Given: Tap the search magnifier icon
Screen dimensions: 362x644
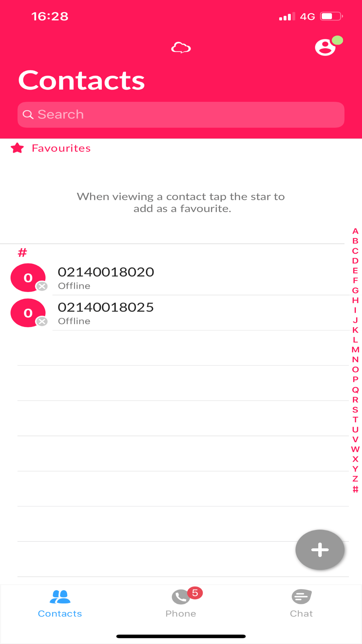Looking at the screenshot, I should click(x=28, y=114).
